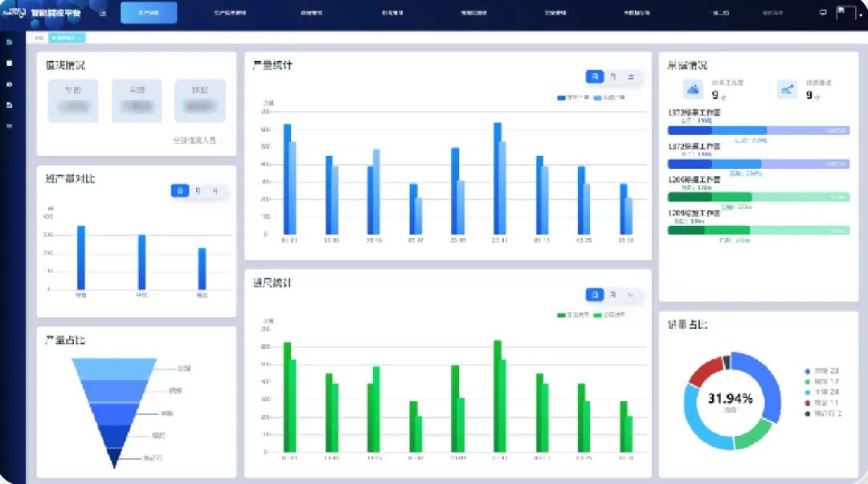Expand the account dropdown caret beside the avatar
The height and width of the screenshot is (484, 868).
click(x=861, y=15)
